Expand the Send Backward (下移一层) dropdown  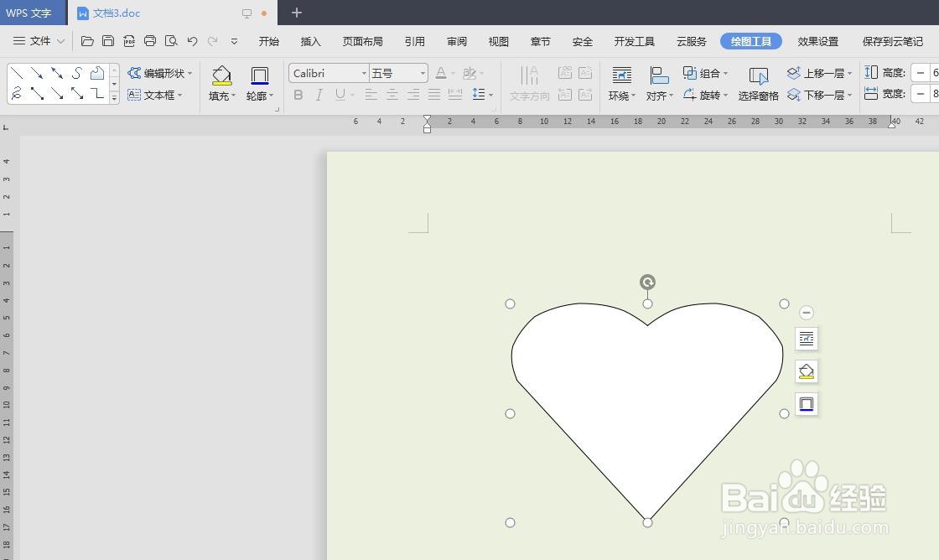(850, 95)
